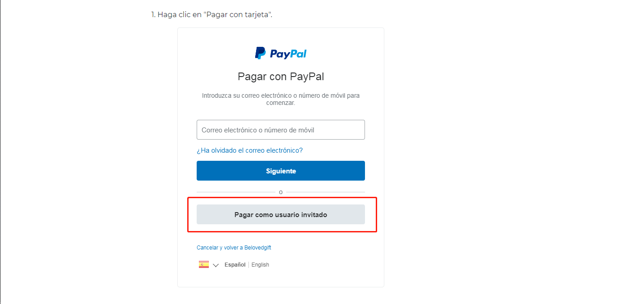The width and height of the screenshot is (644, 304).
Task: Click the PayPal double-P logo icon
Action: pos(260,53)
